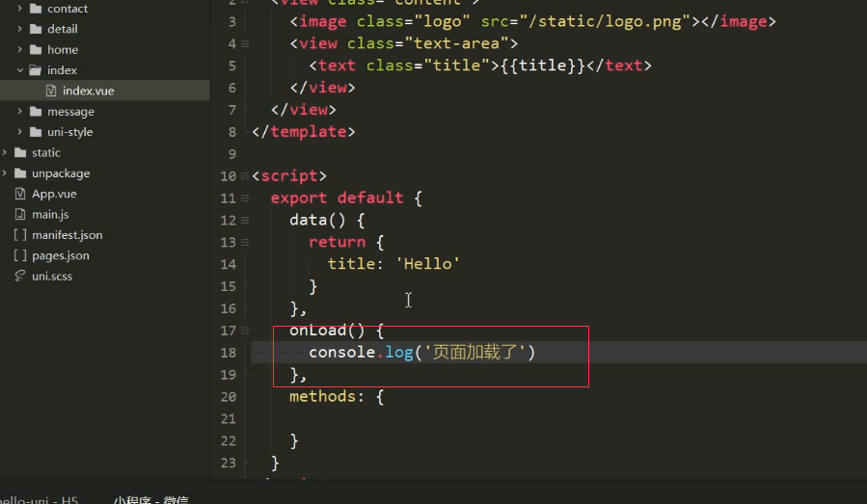The image size is (867, 504).
Task: Click the {{title}} interpolation text
Action: [542, 66]
